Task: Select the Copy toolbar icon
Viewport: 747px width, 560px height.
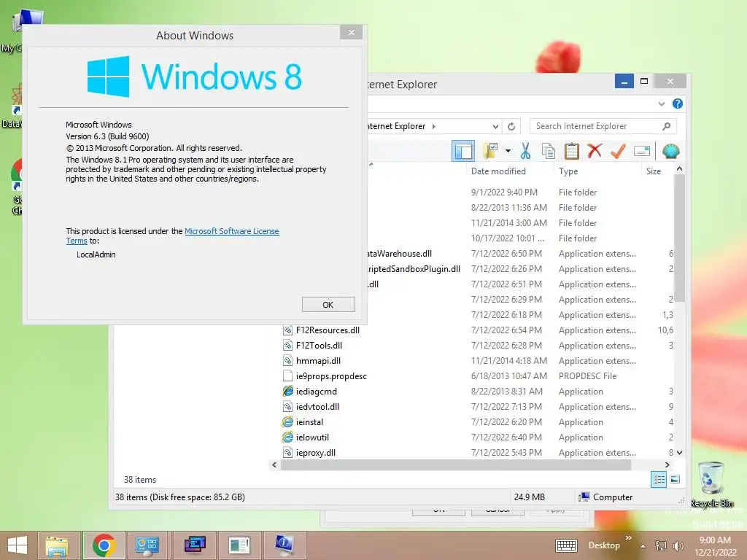Action: point(549,151)
